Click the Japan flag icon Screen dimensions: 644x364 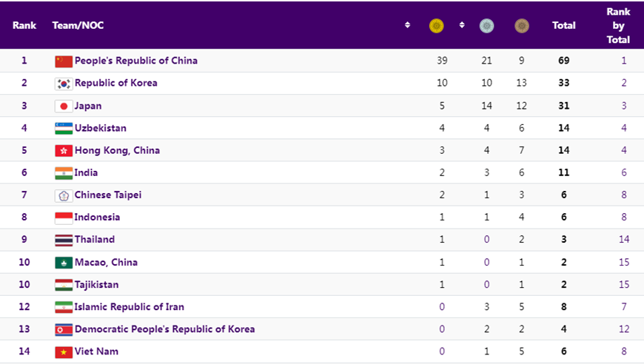(64, 106)
